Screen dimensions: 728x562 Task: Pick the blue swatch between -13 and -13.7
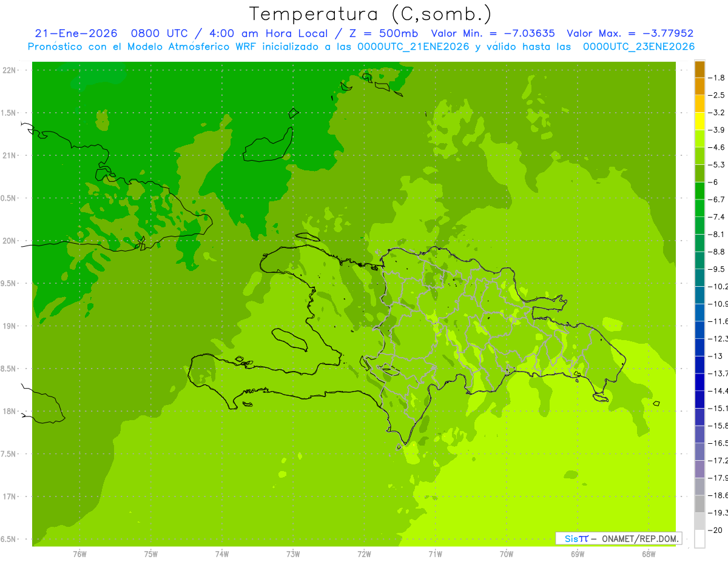(699, 365)
